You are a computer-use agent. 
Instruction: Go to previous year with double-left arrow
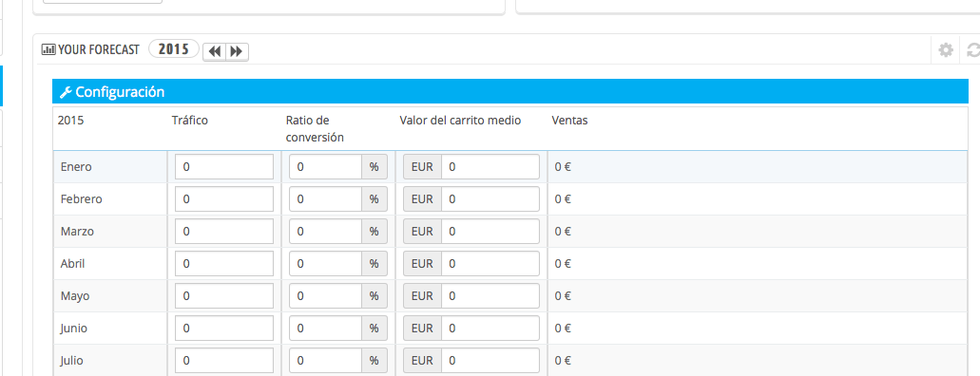point(215,52)
